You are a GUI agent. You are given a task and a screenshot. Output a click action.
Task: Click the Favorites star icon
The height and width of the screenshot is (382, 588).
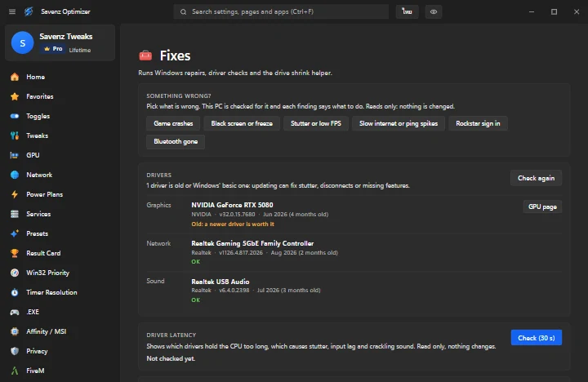click(15, 96)
